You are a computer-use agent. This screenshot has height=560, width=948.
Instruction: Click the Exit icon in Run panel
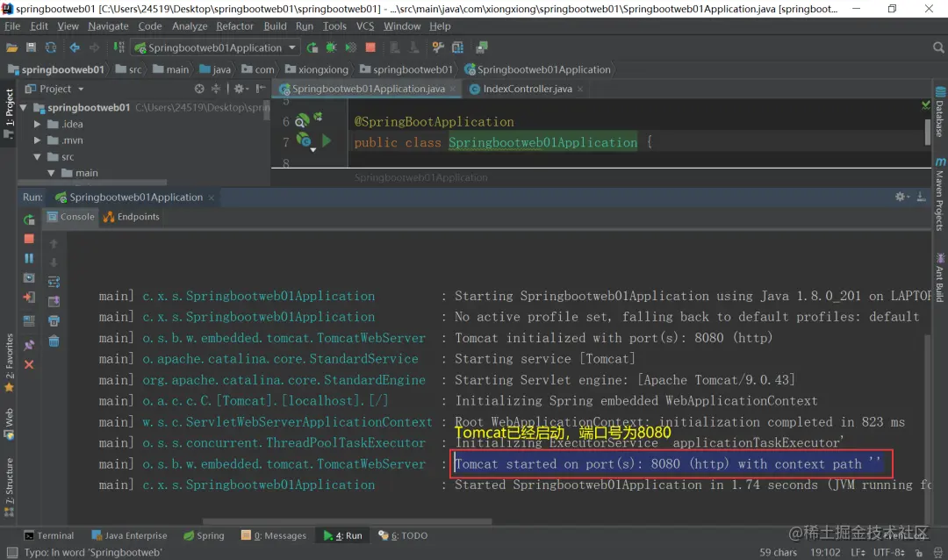[29, 298]
